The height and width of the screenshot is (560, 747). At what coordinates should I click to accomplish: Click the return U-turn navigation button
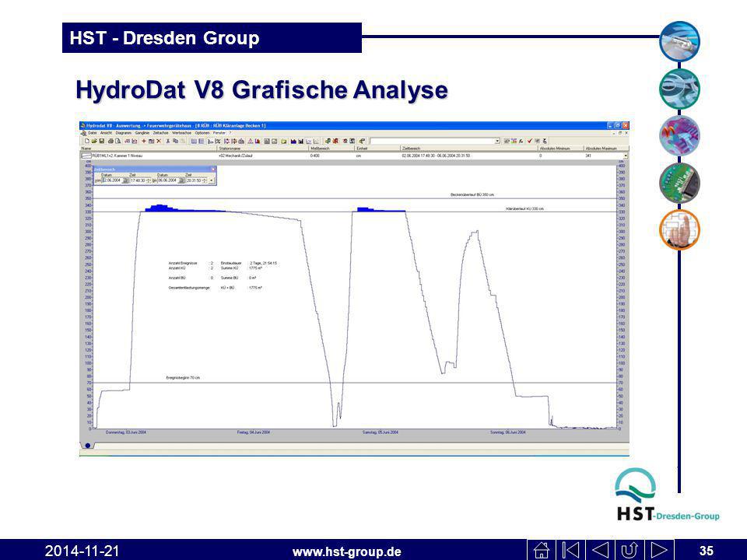click(x=630, y=550)
